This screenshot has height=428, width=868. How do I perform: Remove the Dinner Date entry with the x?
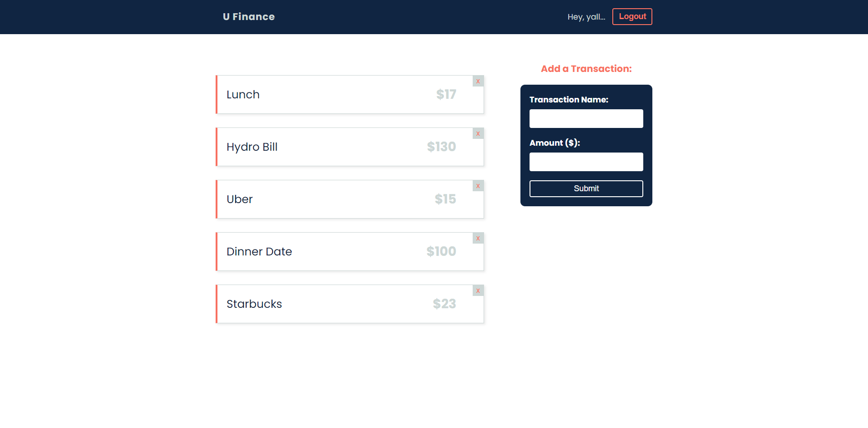point(478,238)
